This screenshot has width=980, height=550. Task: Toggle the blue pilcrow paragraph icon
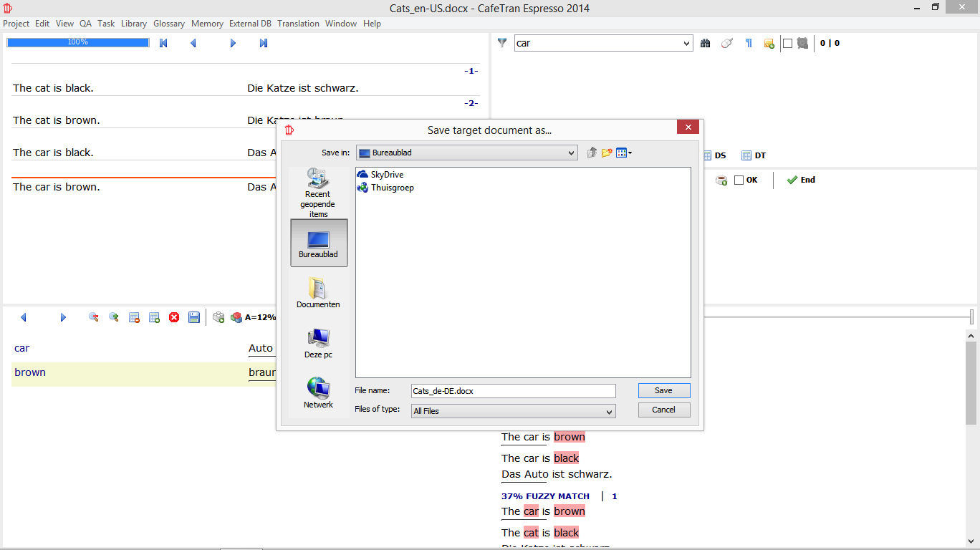click(749, 43)
